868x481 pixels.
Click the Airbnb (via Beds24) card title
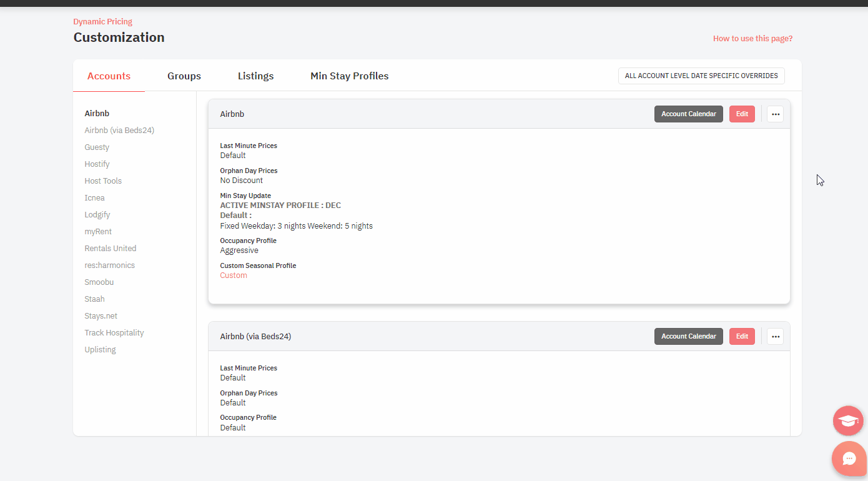tap(255, 337)
